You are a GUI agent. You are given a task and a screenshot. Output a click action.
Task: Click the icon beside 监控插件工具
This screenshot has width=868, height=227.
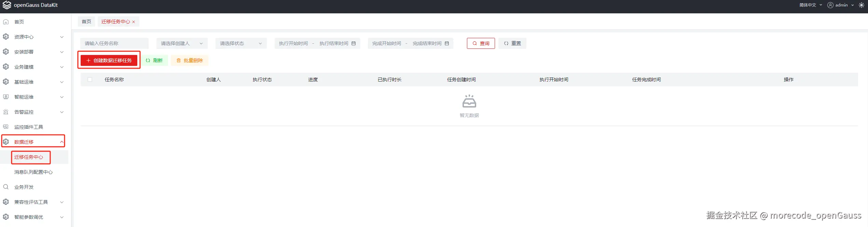click(x=6, y=127)
